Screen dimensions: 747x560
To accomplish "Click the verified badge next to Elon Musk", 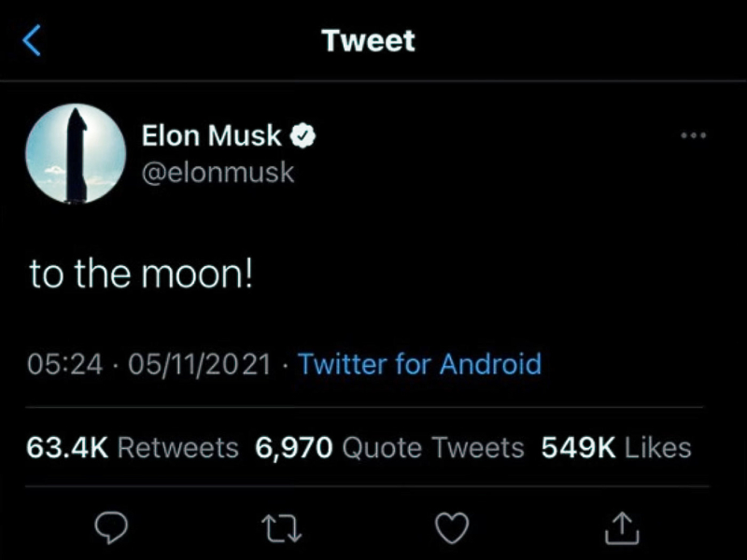I will point(303,136).
